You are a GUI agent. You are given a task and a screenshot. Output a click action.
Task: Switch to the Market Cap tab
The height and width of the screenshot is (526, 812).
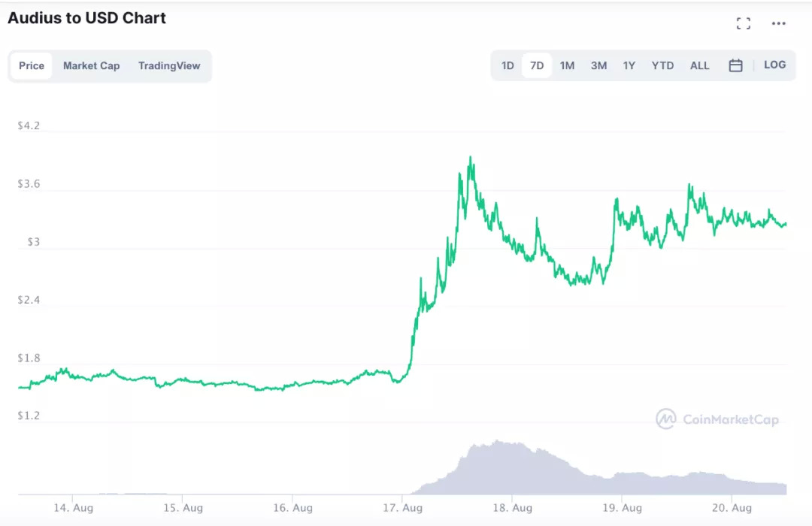91,66
